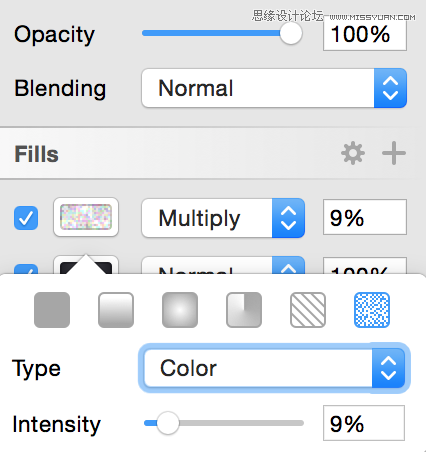Viewport: 426px width, 452px height.
Task: Click the Opacity slider handle
Action: [x=291, y=33]
